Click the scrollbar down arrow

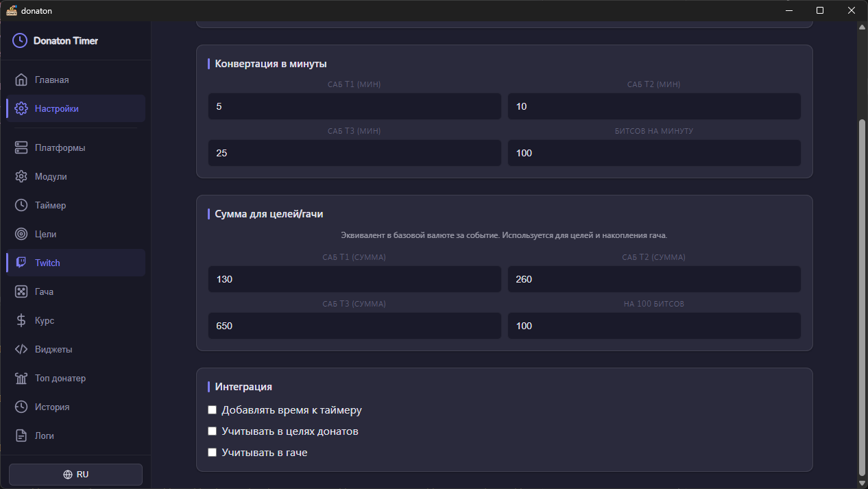click(x=863, y=481)
